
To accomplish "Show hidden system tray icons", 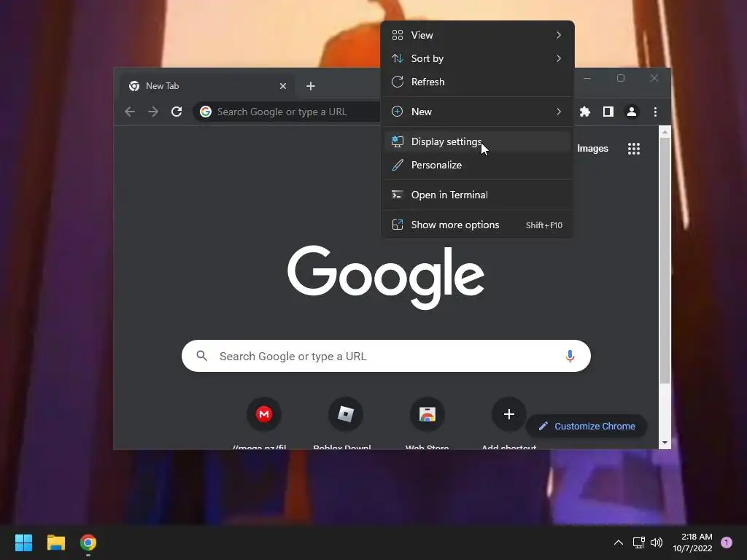I will pyautogui.click(x=619, y=542).
